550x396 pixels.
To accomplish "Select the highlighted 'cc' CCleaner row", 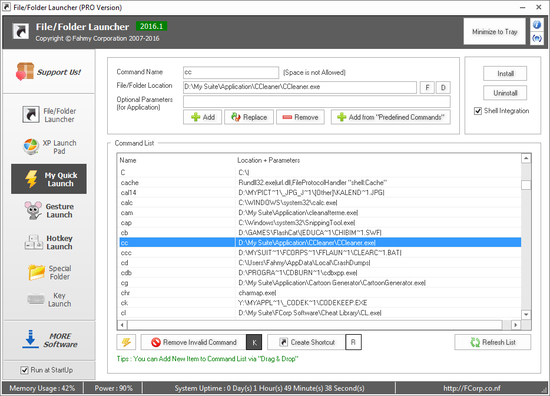I will coord(320,243).
